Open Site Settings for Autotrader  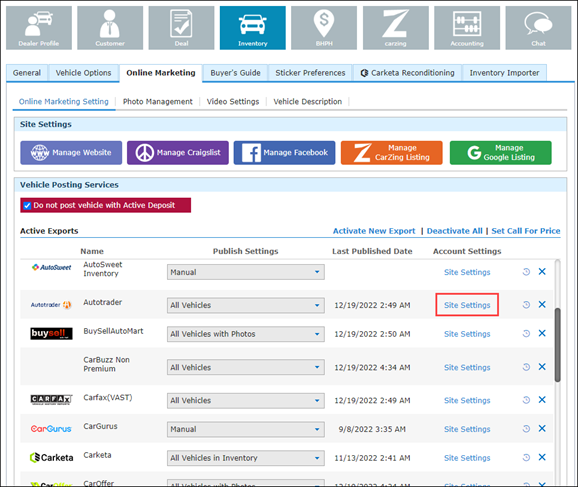(x=467, y=305)
